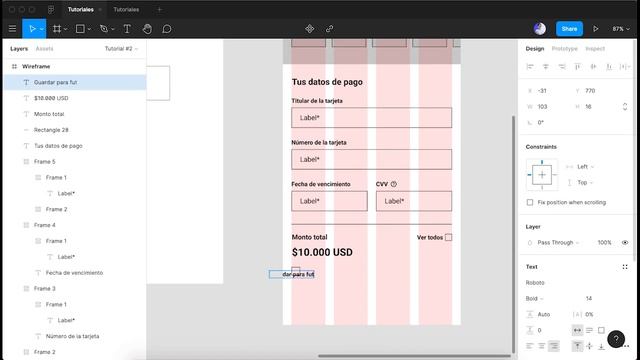Open the Figma main menu

pos(12,29)
